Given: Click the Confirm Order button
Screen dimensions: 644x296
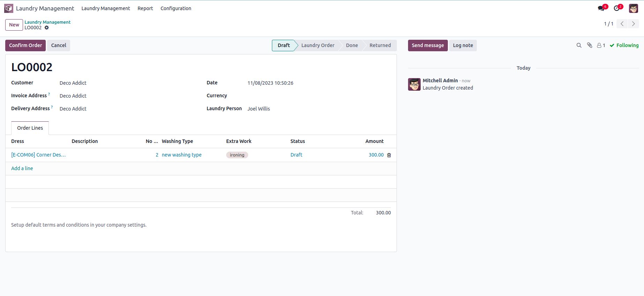Looking at the screenshot, I should pyautogui.click(x=25, y=45).
